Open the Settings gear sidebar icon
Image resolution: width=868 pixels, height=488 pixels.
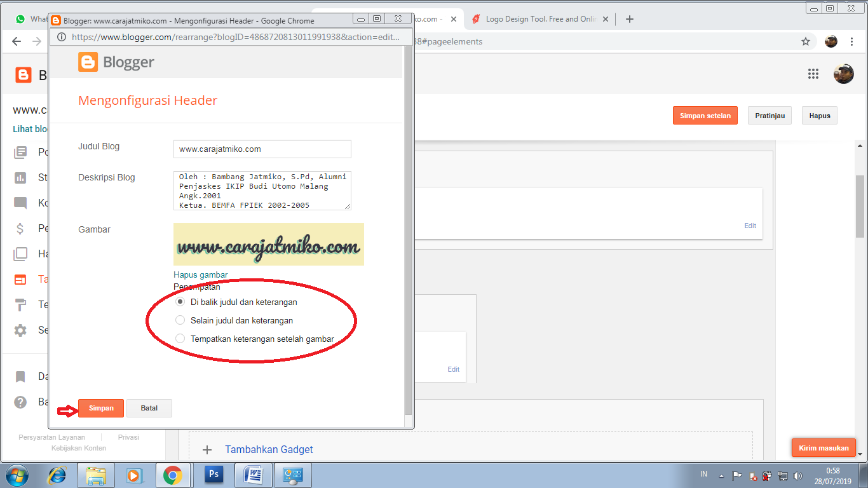20,330
